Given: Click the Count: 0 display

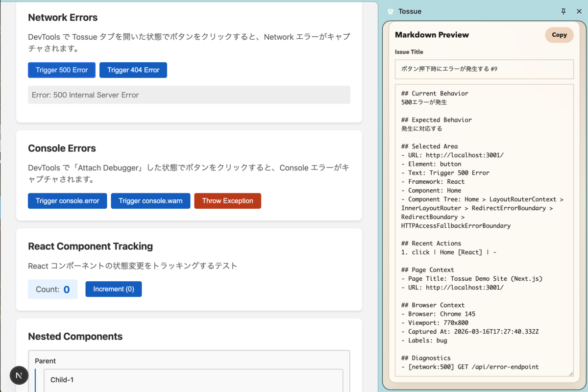Looking at the screenshot, I should [53, 289].
